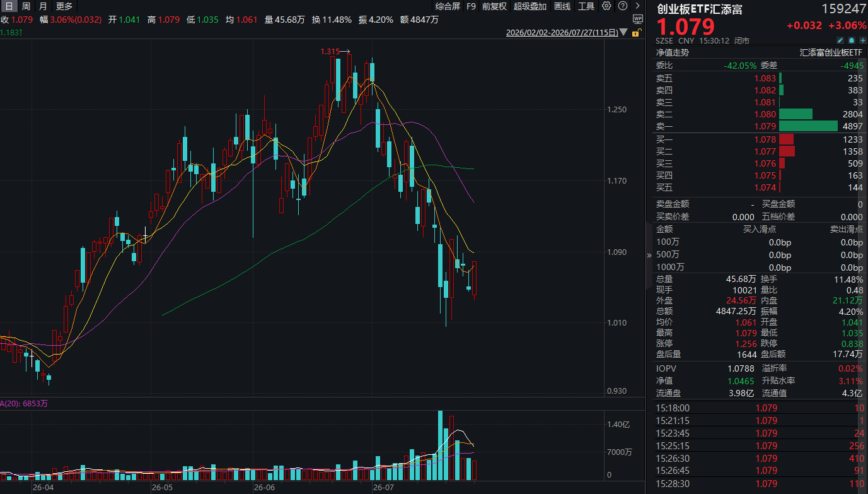Set a price alert with the bell icon
This screenshot has height=494, width=868.
click(852, 40)
